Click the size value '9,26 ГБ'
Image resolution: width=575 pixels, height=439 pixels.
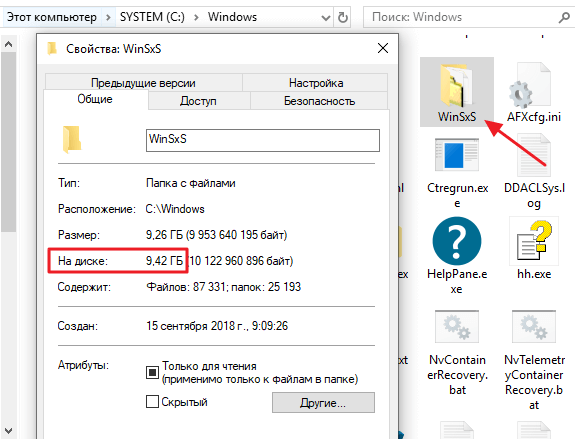[x=164, y=235]
